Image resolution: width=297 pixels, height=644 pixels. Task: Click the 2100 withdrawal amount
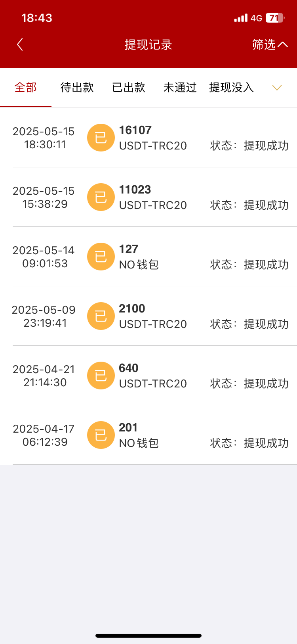pos(132,309)
